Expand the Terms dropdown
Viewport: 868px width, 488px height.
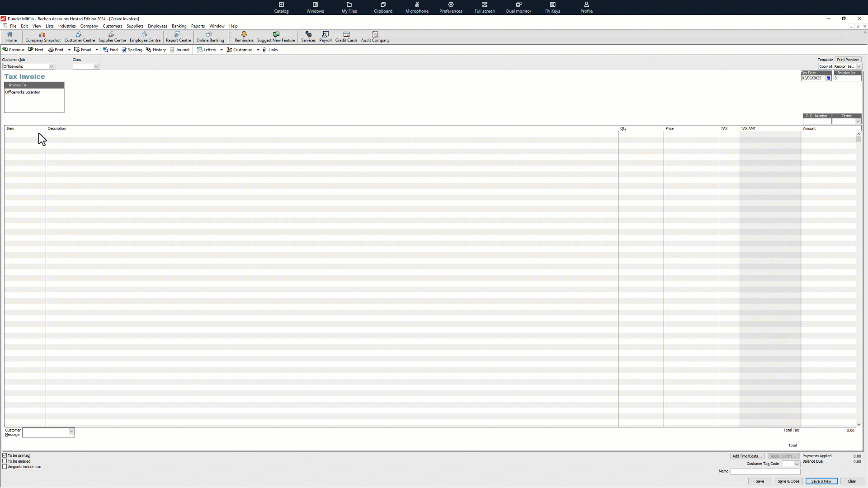858,121
